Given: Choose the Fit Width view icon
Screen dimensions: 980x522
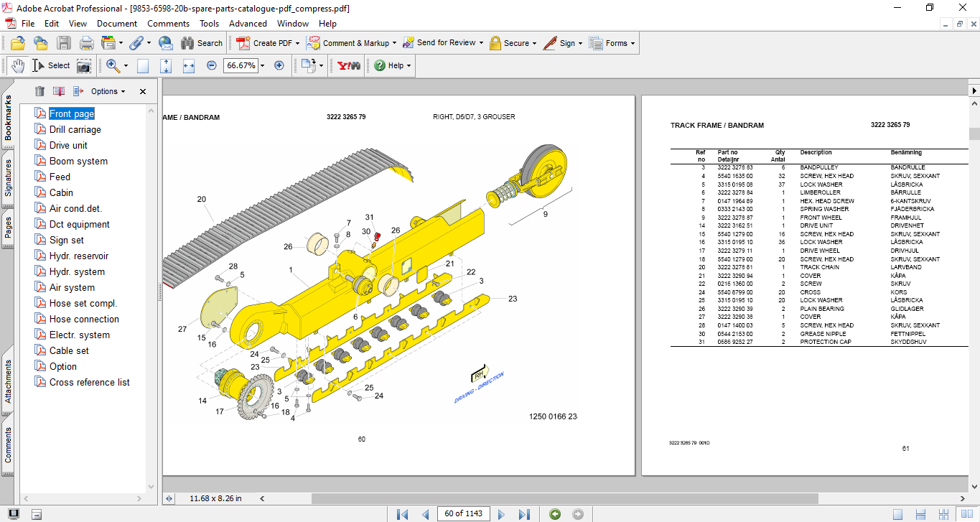Looking at the screenshot, I should pyautogui.click(x=189, y=65).
